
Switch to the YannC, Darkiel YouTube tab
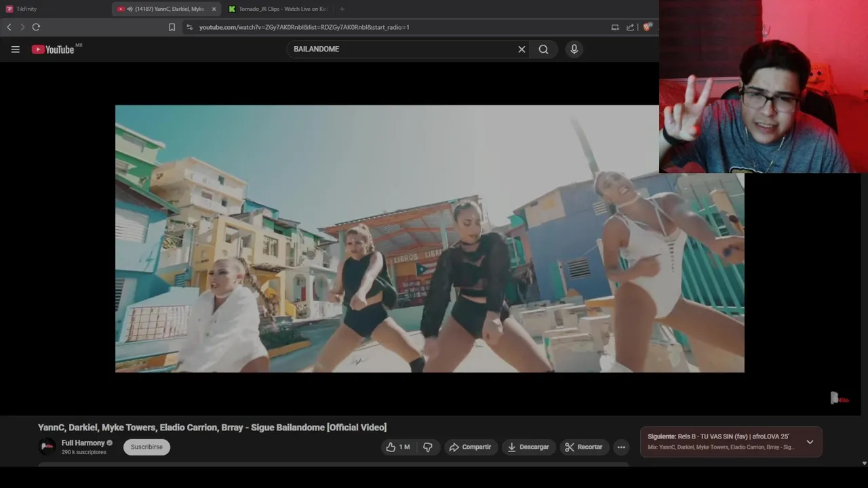[x=166, y=9]
